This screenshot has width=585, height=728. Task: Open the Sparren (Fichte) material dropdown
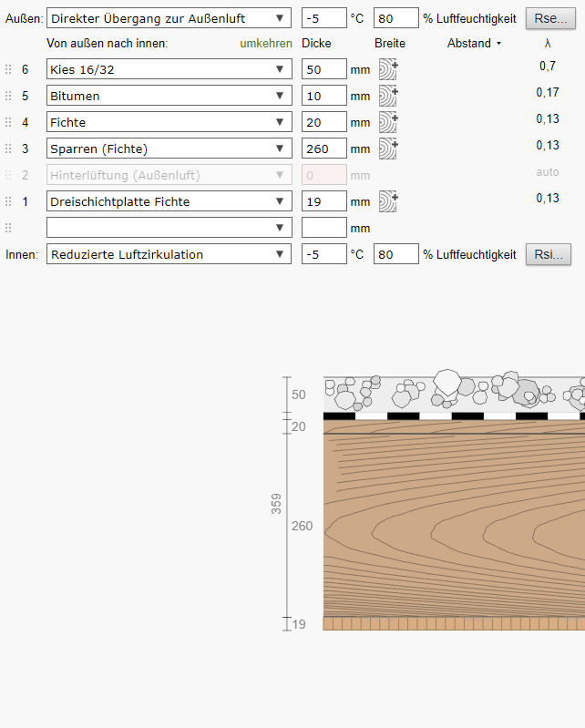169,149
